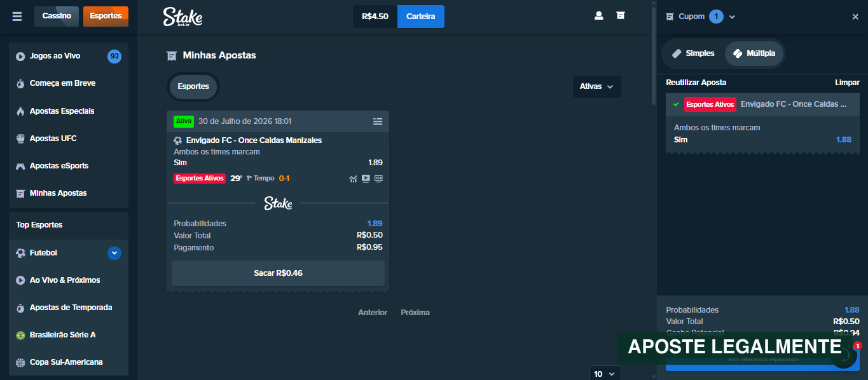The width and height of the screenshot is (868, 380).
Task: Clear bet slip with Limpar
Action: tap(847, 83)
